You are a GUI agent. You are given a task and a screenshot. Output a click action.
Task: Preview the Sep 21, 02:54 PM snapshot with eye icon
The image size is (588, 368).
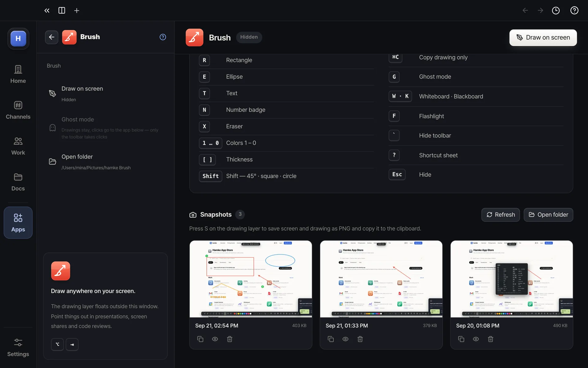pyautogui.click(x=215, y=339)
